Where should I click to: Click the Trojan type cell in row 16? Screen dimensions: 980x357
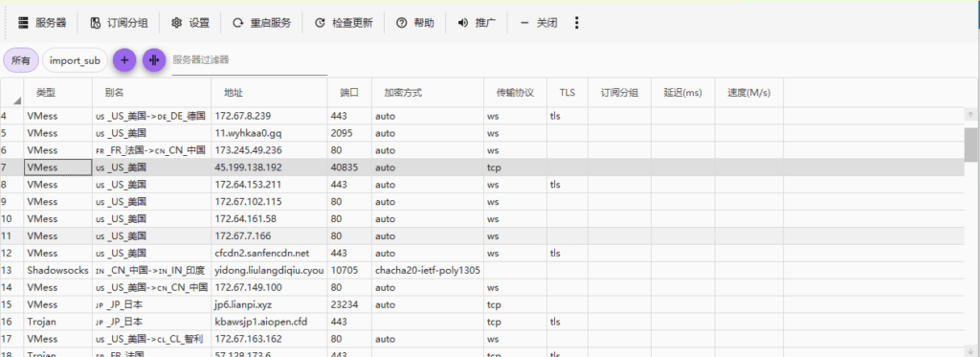(58, 322)
